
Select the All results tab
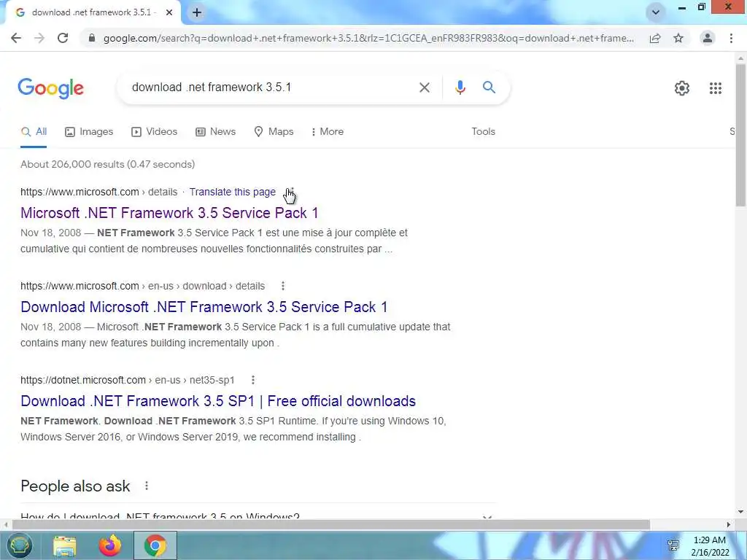(34, 132)
